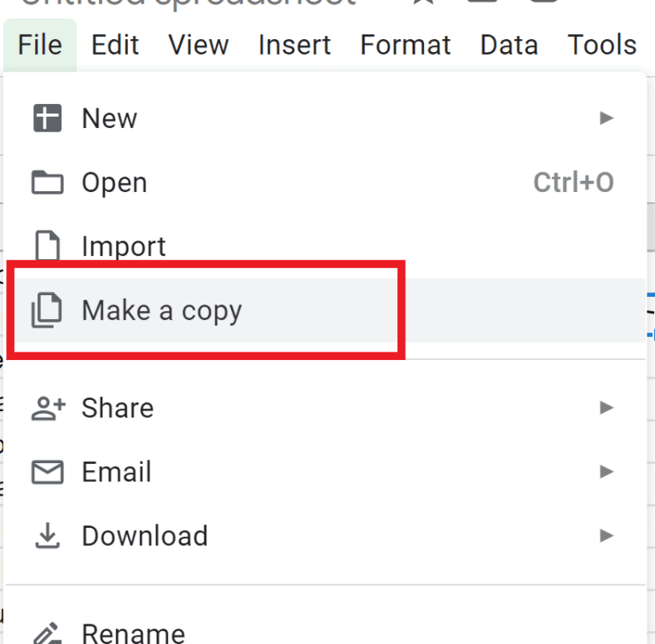
Task: Open the File menu
Action: tap(40, 44)
